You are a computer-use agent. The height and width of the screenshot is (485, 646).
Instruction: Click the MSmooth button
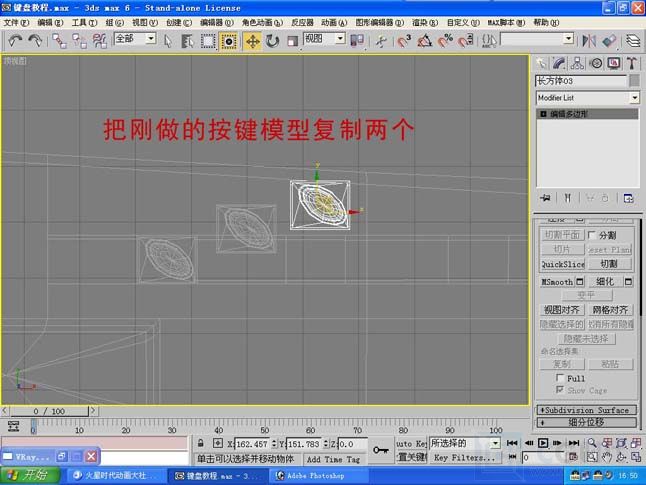(557, 282)
